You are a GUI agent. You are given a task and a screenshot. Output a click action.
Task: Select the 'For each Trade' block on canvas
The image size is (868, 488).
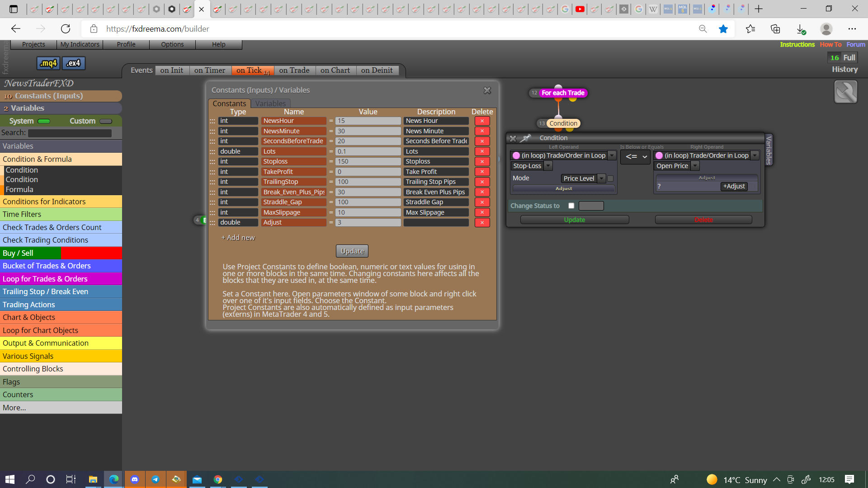click(x=562, y=93)
